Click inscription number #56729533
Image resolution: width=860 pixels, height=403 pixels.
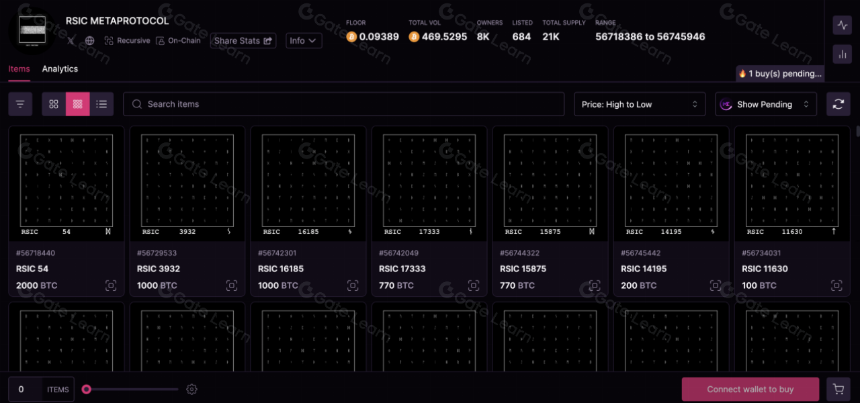[156, 253]
